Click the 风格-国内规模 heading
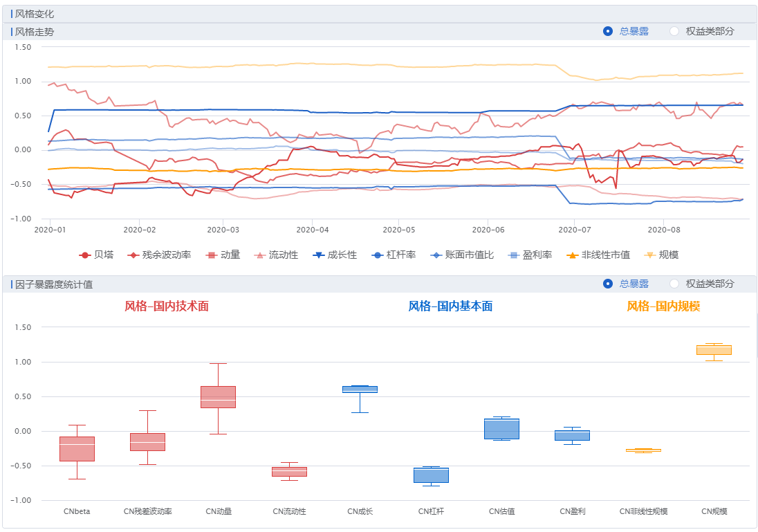This screenshot has height=532, width=758. (664, 306)
